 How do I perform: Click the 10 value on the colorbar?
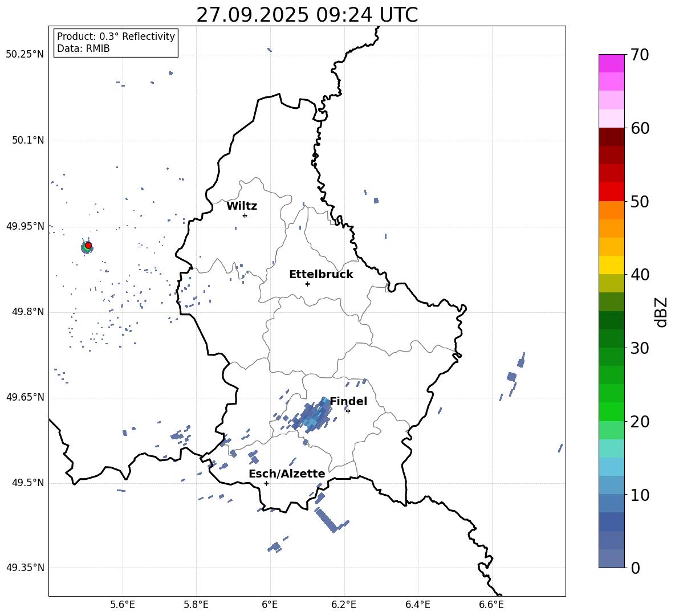click(x=640, y=495)
